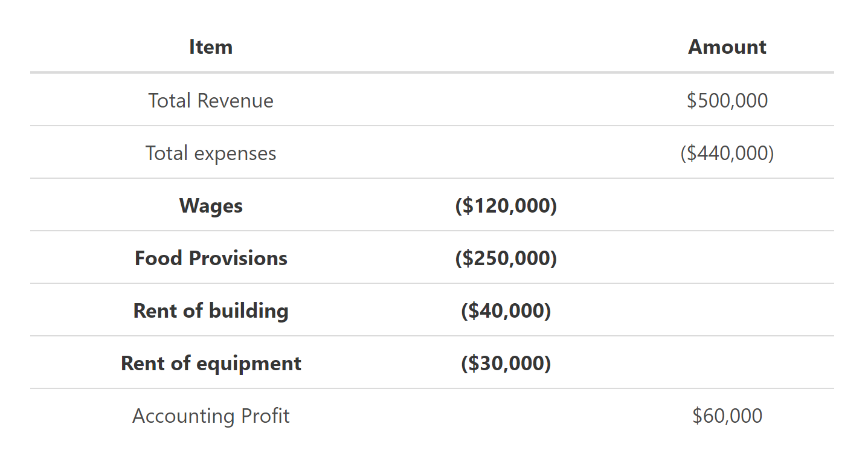Click the $60,000 profit amount
Screen dimensions: 868x456
coord(727,416)
